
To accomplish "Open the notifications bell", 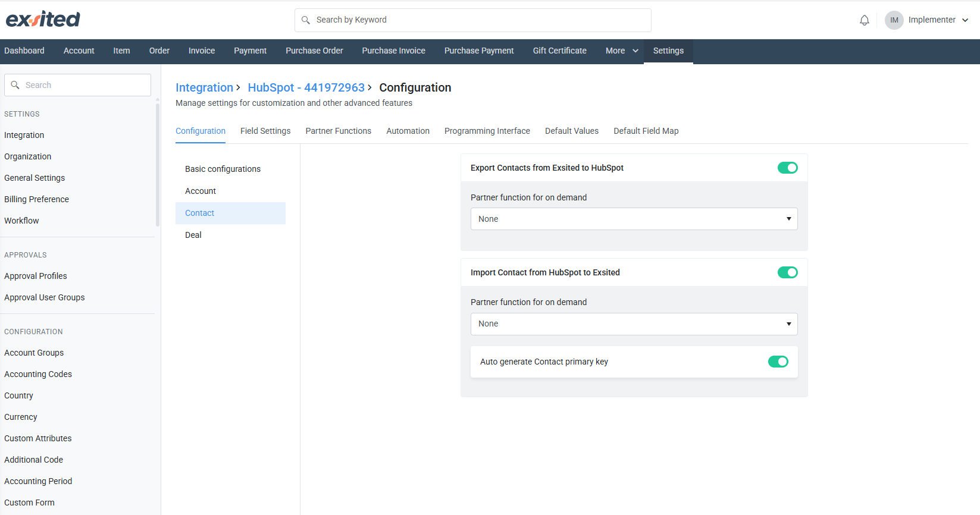I will click(x=865, y=20).
